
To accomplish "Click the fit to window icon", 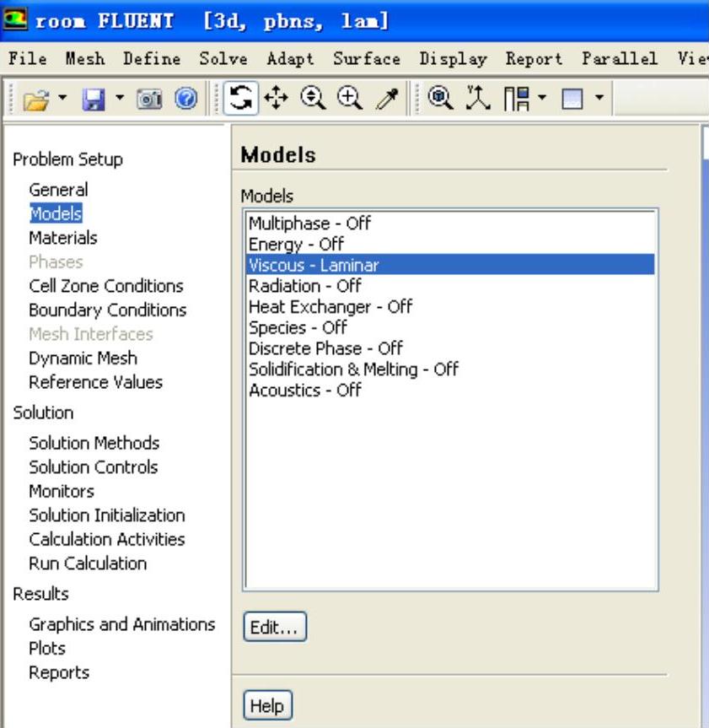I will [x=440, y=98].
